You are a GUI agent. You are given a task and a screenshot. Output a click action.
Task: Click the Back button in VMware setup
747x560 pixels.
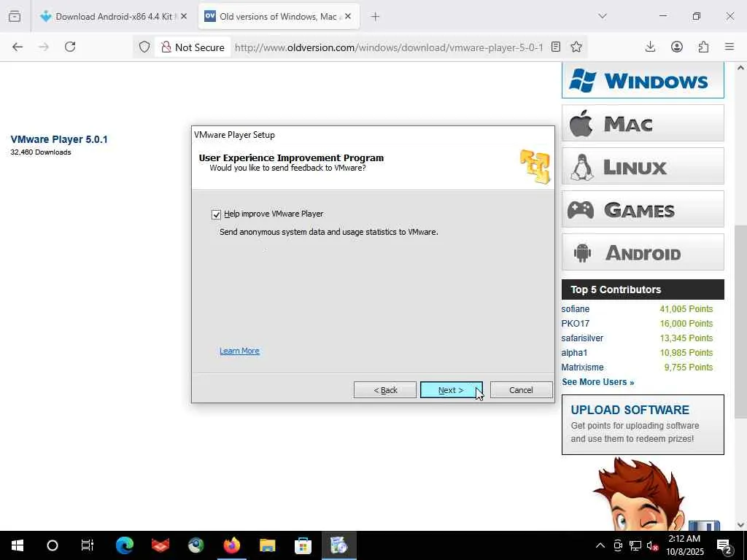(x=385, y=390)
